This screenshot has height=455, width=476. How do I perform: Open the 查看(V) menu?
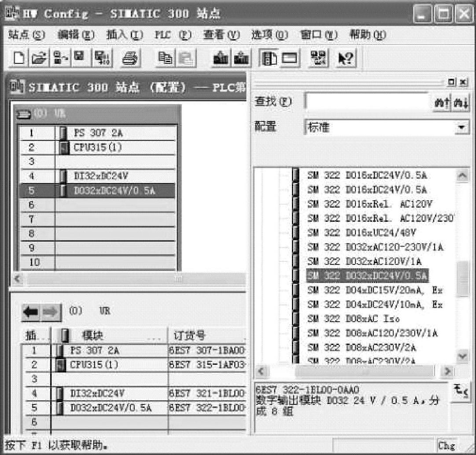[x=221, y=35]
